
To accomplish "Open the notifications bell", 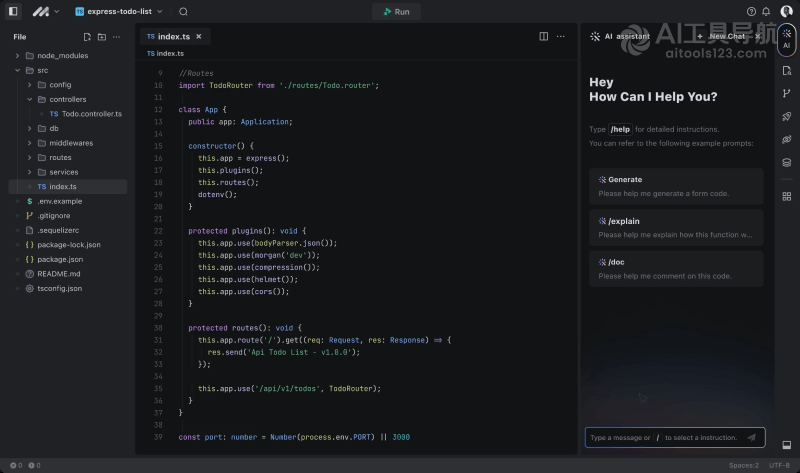I will pyautogui.click(x=766, y=11).
